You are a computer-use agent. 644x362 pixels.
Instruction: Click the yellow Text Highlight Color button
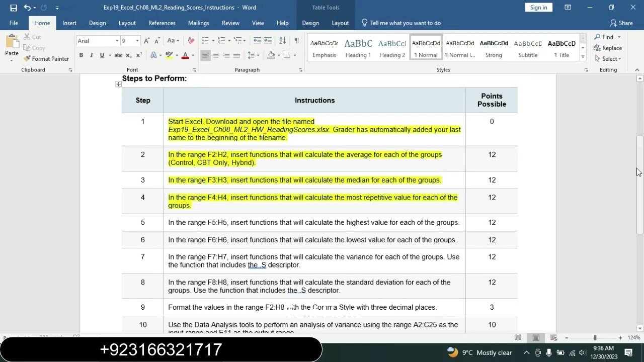point(170,55)
